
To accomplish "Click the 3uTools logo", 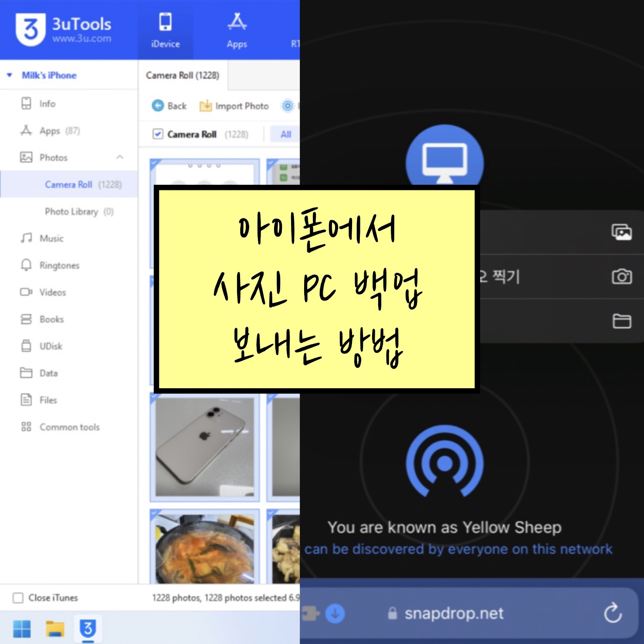I will coord(31,30).
